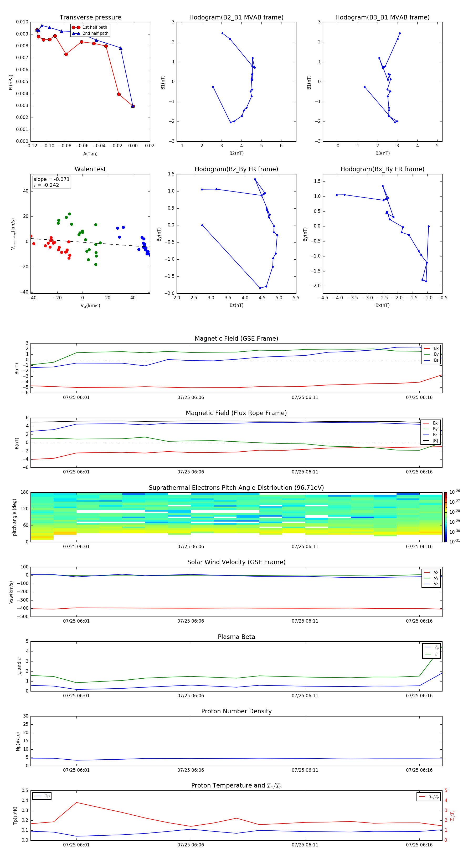Click the 'Vx' entry in velocity legend
473x868 pixels.
point(431,572)
